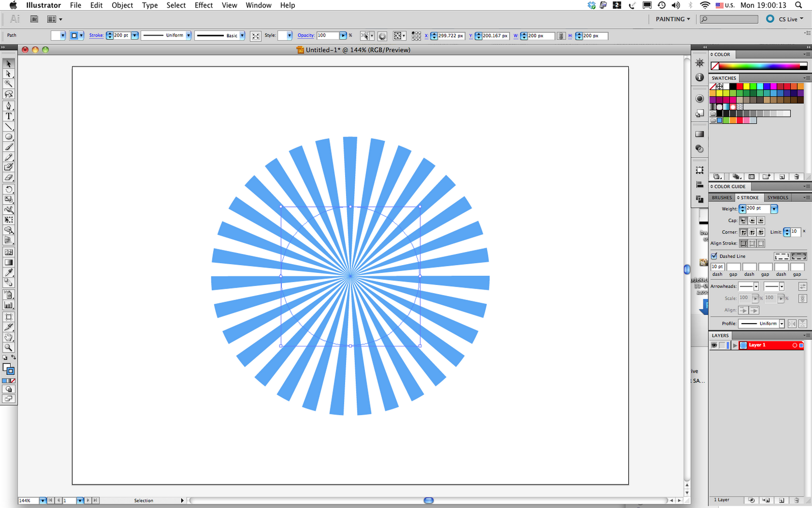
Task: Toggle lock column for Layer 1
Action: point(722,345)
